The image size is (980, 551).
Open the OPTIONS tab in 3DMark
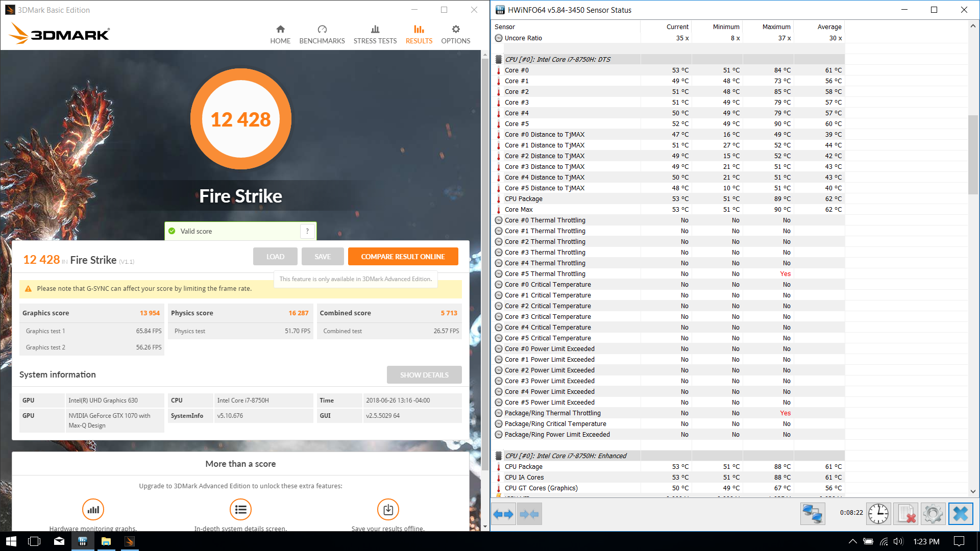point(456,35)
